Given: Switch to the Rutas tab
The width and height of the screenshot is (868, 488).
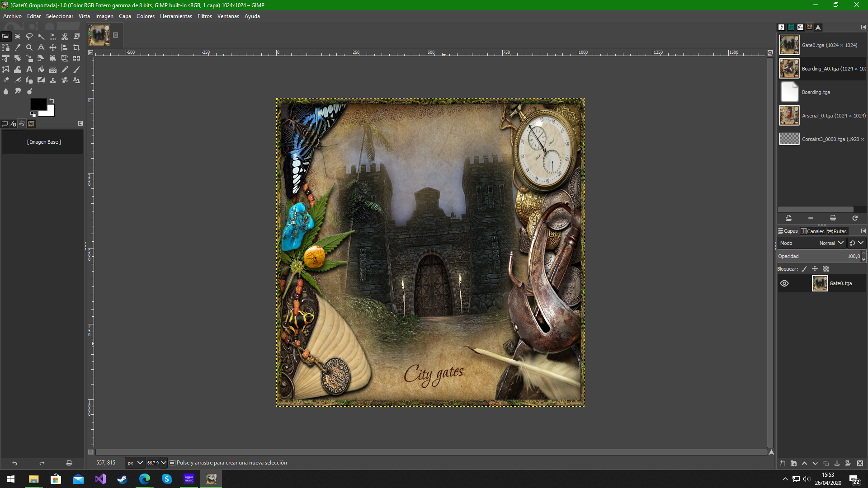Looking at the screenshot, I should click(837, 231).
